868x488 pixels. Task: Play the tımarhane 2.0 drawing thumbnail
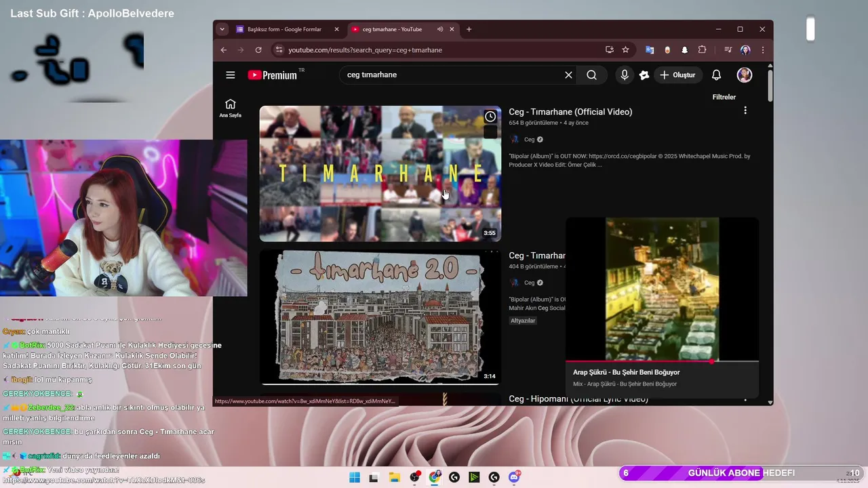click(380, 317)
